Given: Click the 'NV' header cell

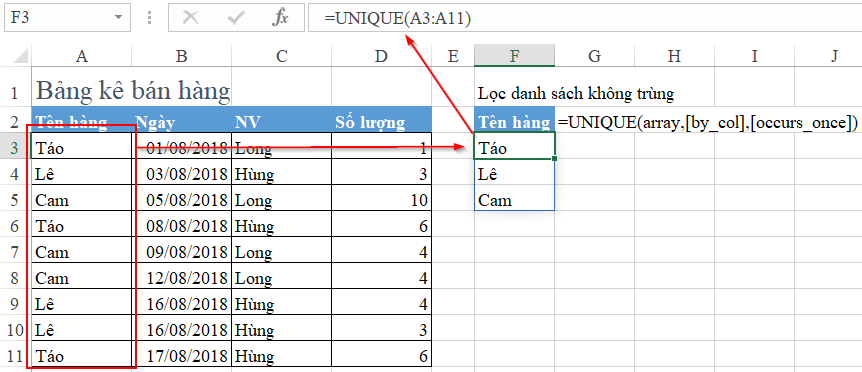Looking at the screenshot, I should tap(281, 121).
